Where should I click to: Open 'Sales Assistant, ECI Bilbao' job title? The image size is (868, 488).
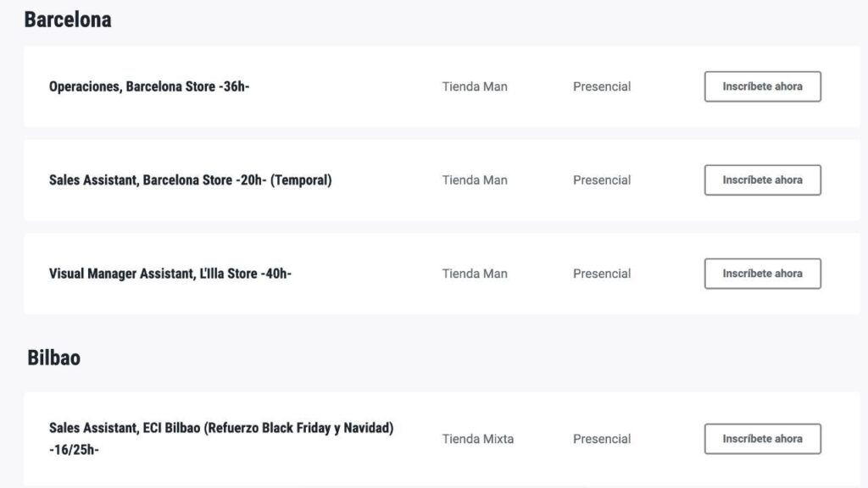(221, 429)
